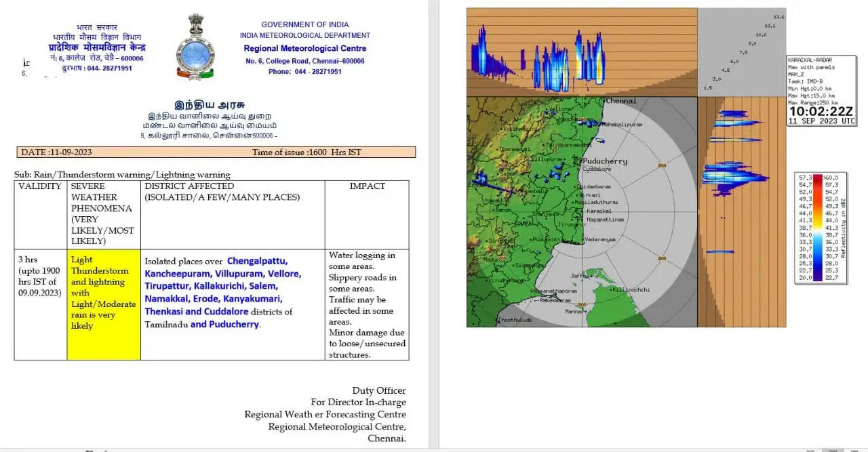This screenshot has width=868, height=452.
Task: Click the 10:02:22Z radar timestamp
Action: (x=821, y=110)
